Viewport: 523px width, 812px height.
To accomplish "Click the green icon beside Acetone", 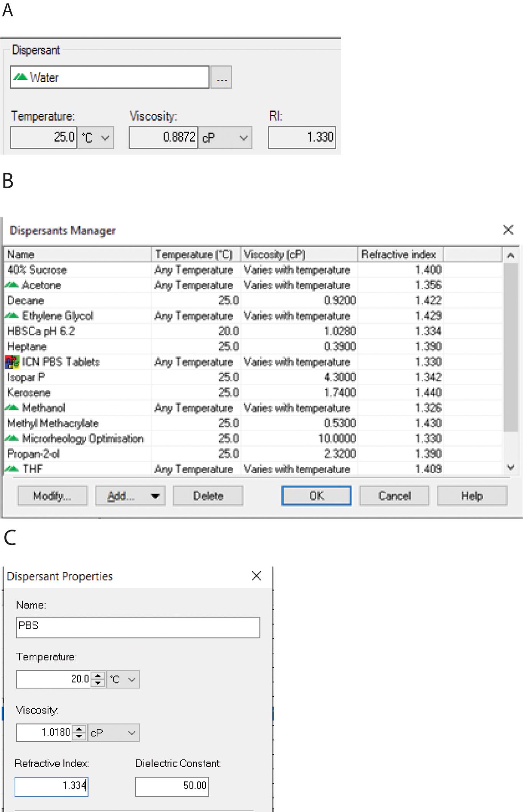I will 12,285.
